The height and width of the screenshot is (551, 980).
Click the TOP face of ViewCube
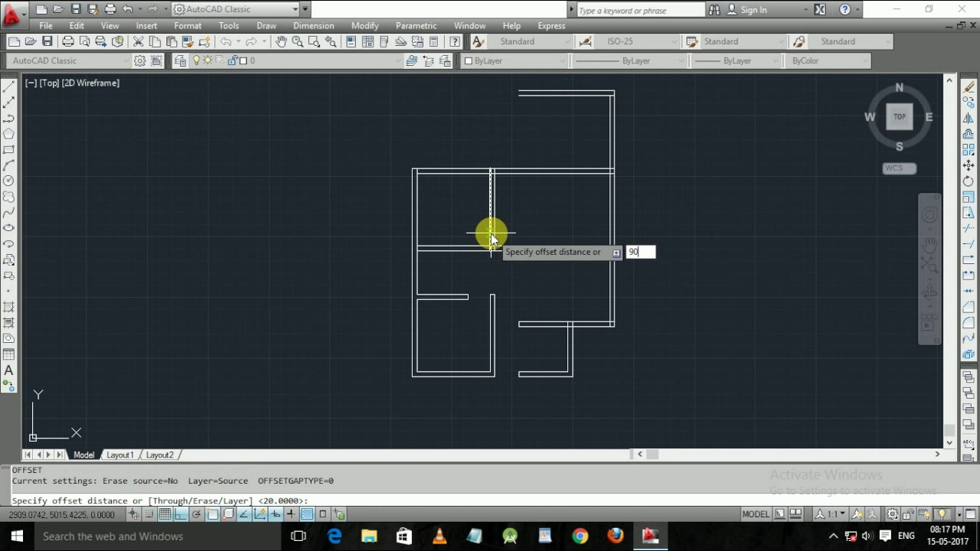pyautogui.click(x=900, y=117)
